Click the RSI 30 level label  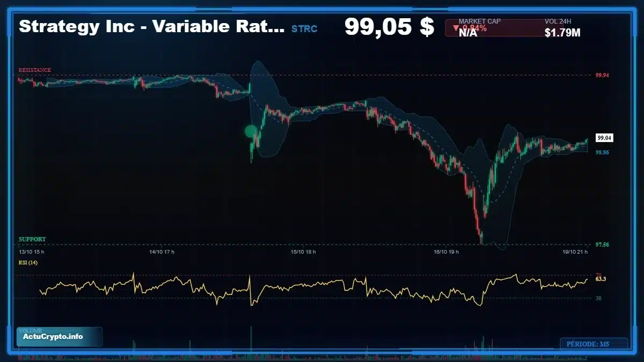pyautogui.click(x=598, y=298)
